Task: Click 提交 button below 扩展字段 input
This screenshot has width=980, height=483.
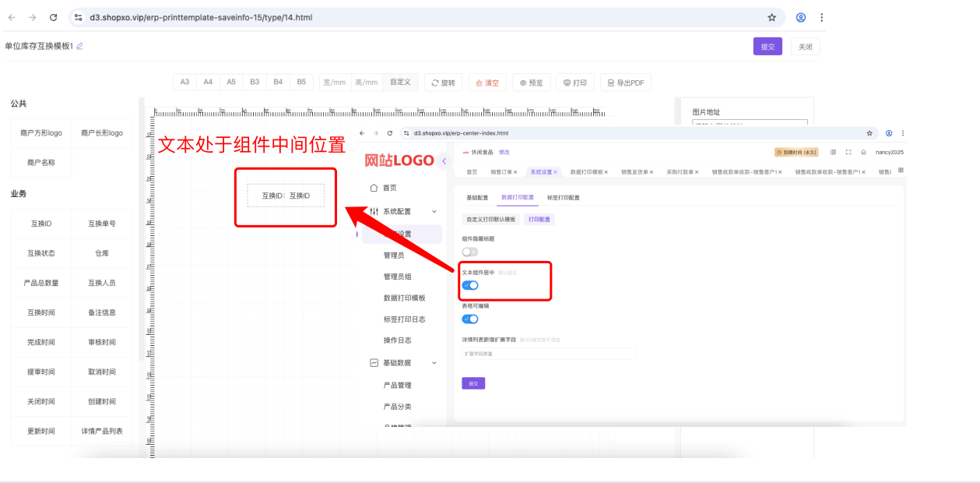Action: tap(473, 383)
